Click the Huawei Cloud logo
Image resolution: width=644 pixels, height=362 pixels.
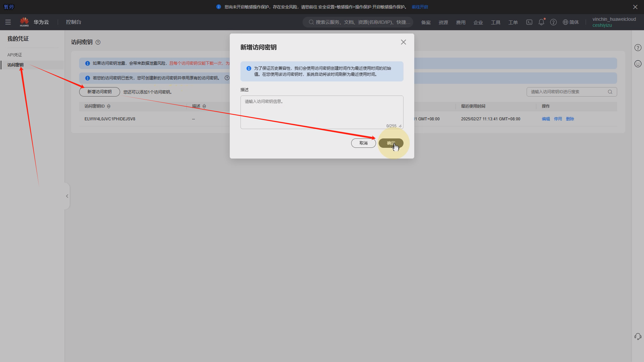pyautogui.click(x=24, y=22)
